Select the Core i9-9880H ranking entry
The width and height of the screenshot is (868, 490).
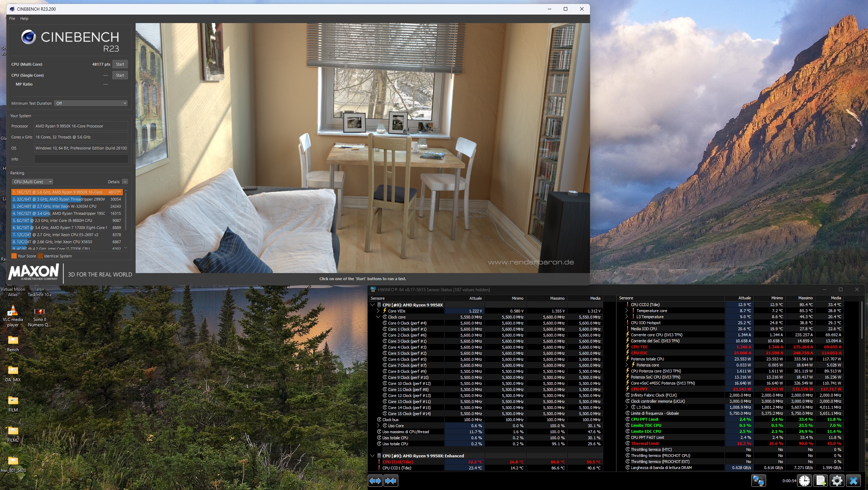(x=67, y=220)
